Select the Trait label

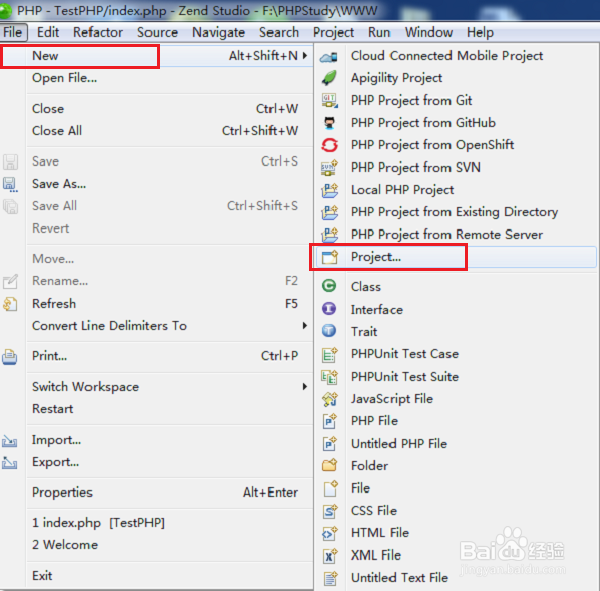pyautogui.click(x=364, y=331)
